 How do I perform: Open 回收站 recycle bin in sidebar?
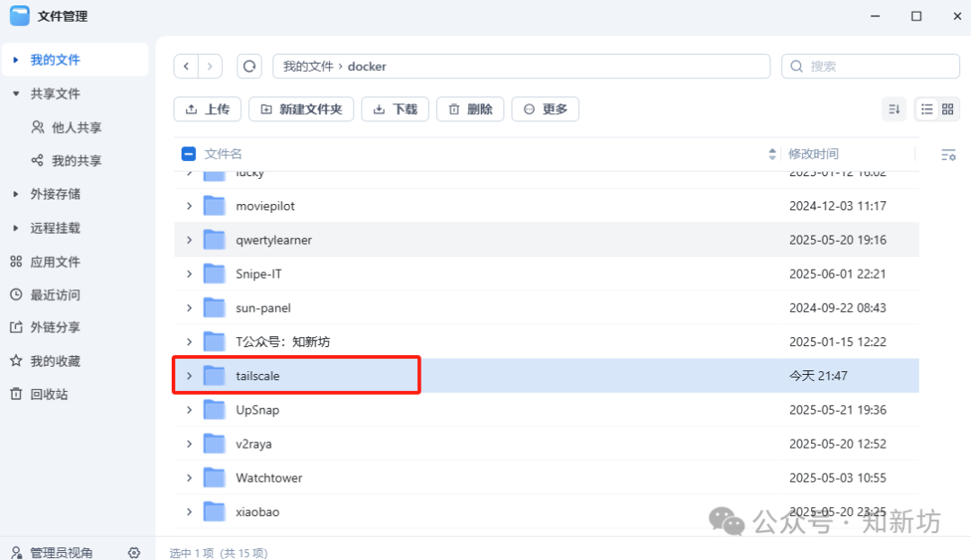click(x=49, y=395)
